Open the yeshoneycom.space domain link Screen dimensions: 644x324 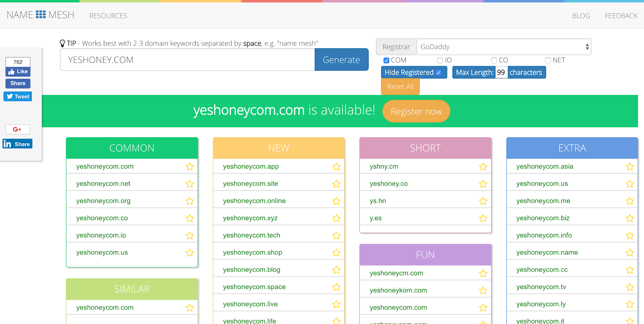(254, 287)
